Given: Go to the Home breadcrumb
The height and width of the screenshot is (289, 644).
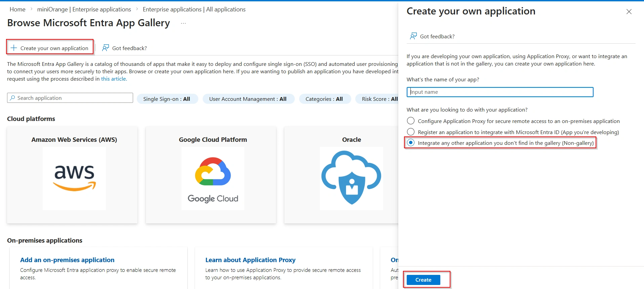Looking at the screenshot, I should [x=17, y=9].
